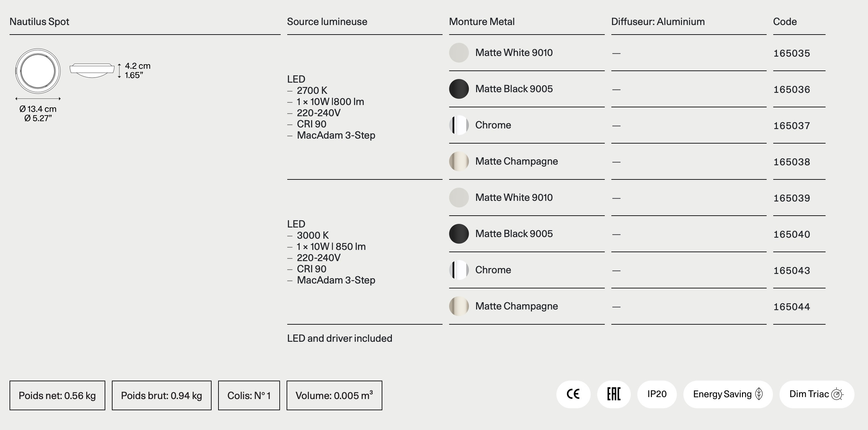
Task: Click the Monture Metal column header
Action: click(x=482, y=22)
